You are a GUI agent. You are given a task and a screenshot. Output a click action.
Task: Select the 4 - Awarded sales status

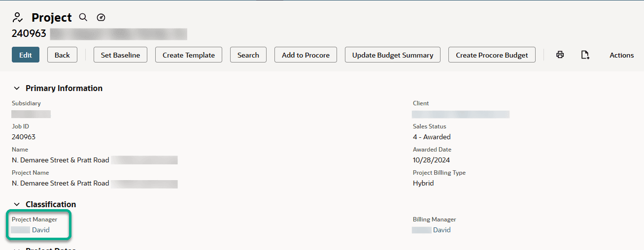[432, 137]
